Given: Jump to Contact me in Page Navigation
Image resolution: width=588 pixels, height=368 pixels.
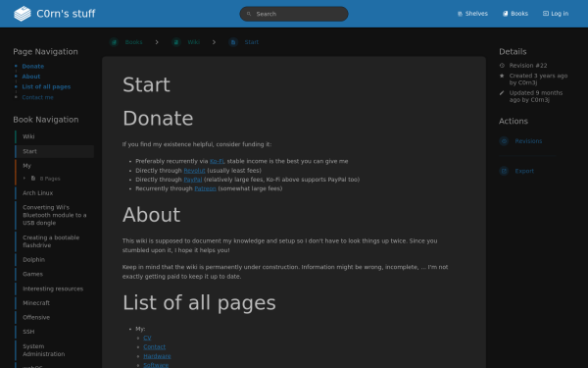Looking at the screenshot, I should tap(37, 97).
